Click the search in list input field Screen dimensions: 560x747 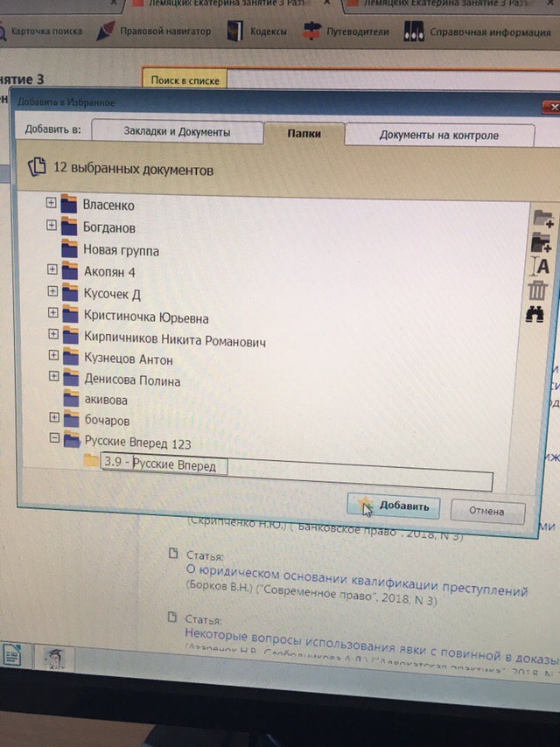coord(394,80)
